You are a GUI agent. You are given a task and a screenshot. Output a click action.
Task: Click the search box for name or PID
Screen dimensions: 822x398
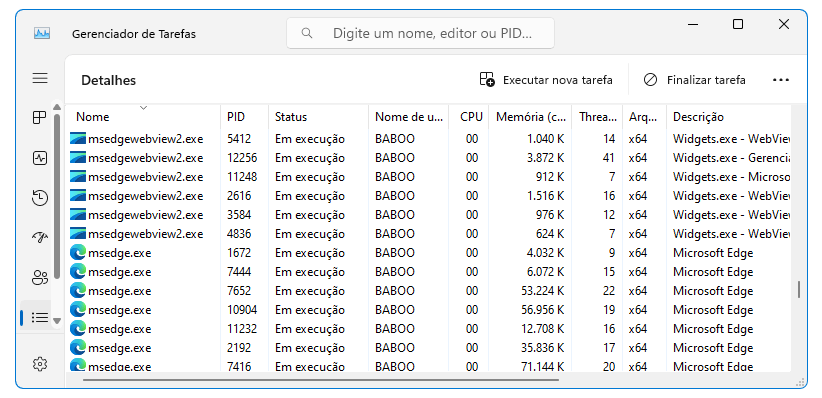click(x=420, y=34)
